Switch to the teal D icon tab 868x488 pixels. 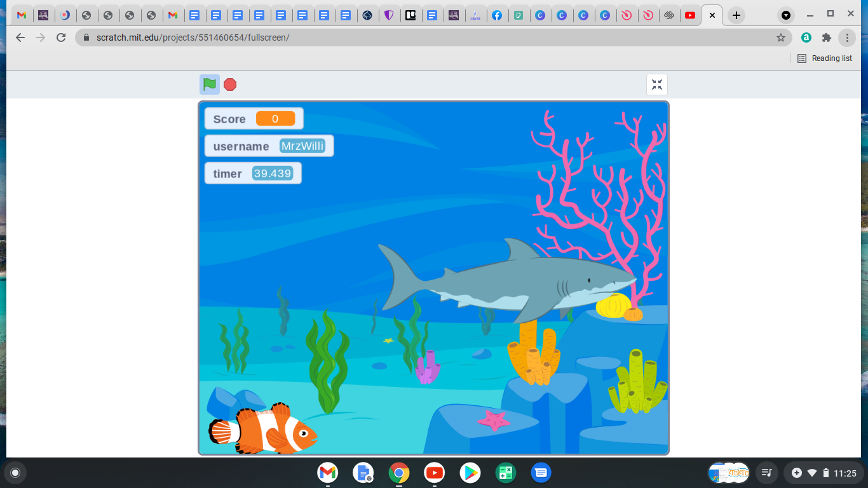click(519, 15)
